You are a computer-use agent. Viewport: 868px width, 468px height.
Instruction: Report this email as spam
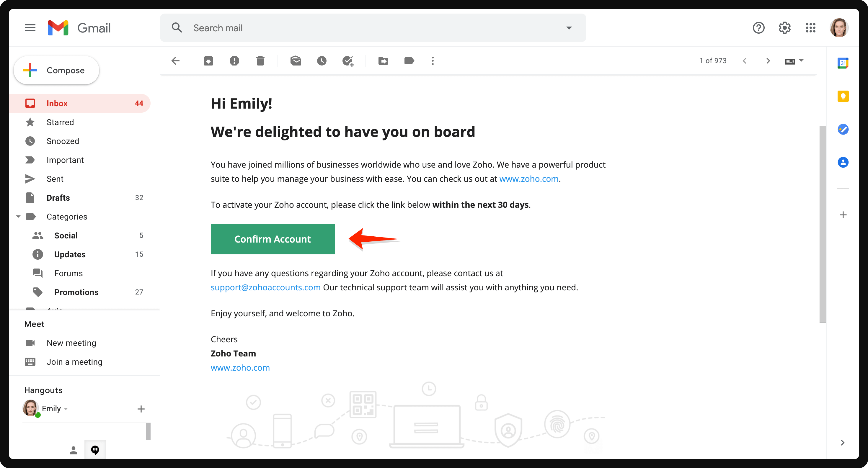(234, 61)
